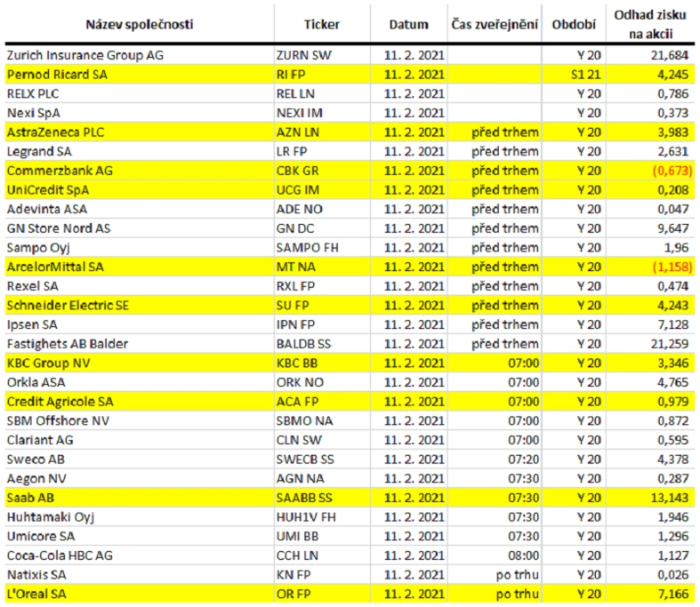
Task: Click the ticker 'SAMPO FH'
Action: coord(307,247)
